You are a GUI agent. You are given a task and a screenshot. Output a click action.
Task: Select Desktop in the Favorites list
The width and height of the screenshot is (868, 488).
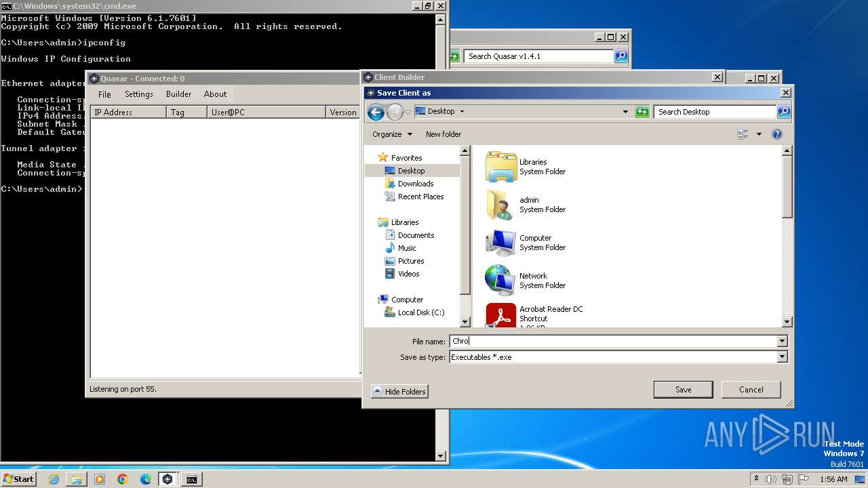412,171
